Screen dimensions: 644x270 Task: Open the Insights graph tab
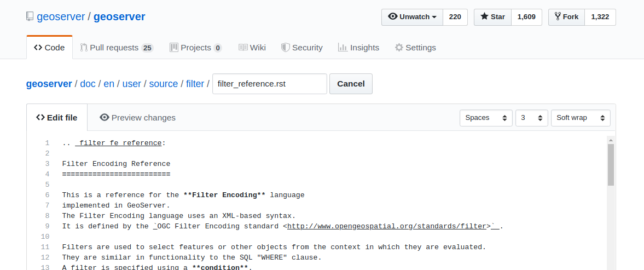pyautogui.click(x=358, y=47)
